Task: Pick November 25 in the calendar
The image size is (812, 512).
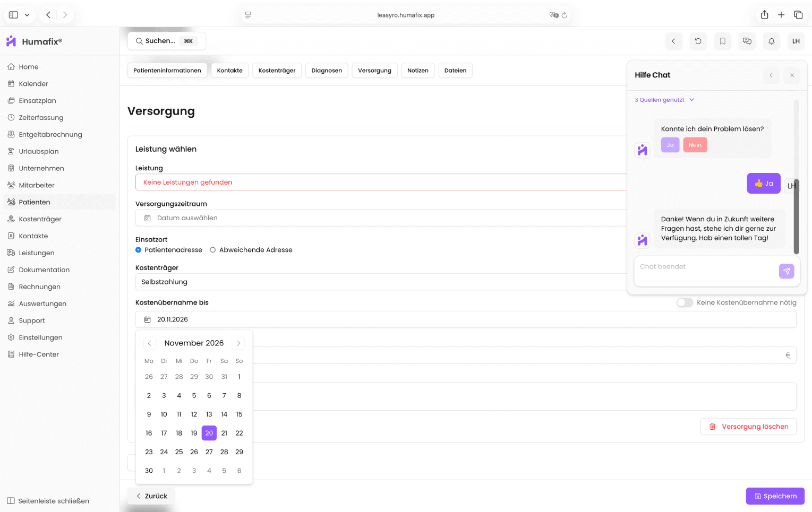Action: (x=179, y=452)
